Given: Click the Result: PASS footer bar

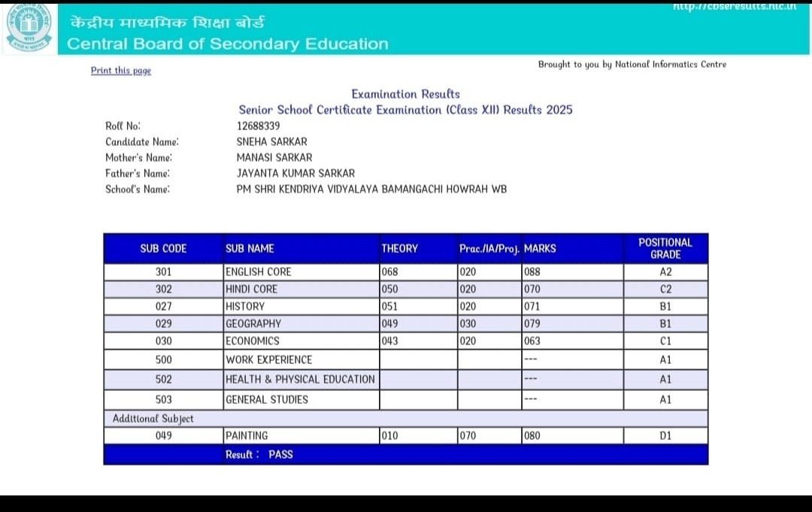Looking at the screenshot, I should coord(406,454).
